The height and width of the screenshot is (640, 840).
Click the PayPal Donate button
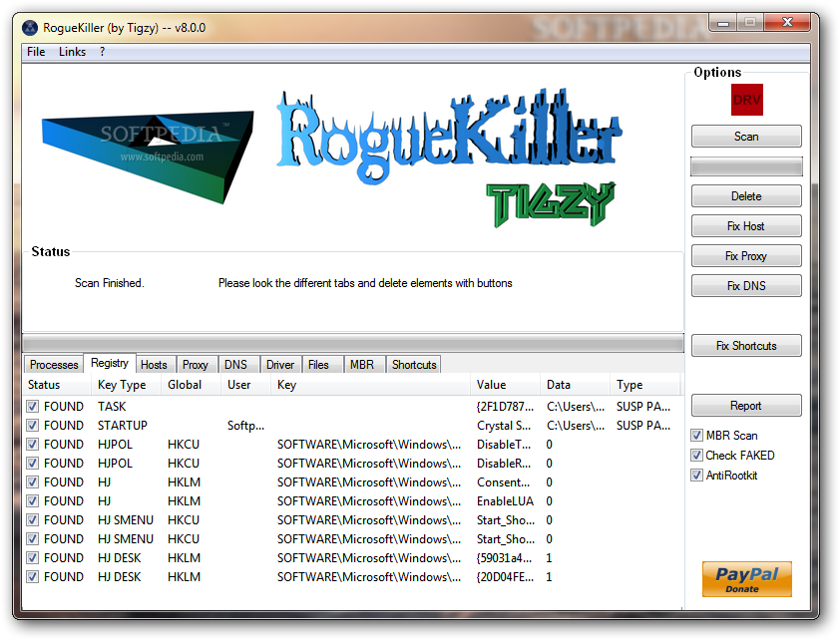point(747,579)
